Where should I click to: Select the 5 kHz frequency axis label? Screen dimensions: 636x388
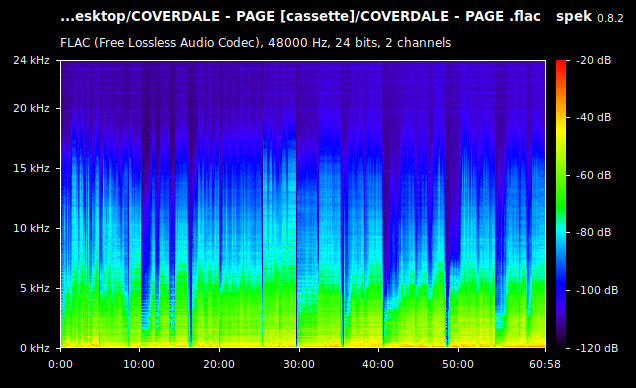(34, 288)
